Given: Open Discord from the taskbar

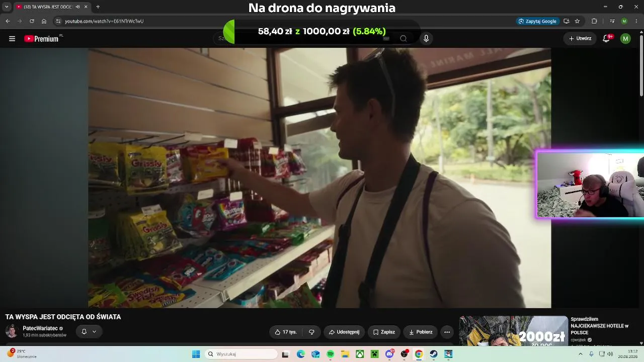Looking at the screenshot, I should pyautogui.click(x=389, y=354).
